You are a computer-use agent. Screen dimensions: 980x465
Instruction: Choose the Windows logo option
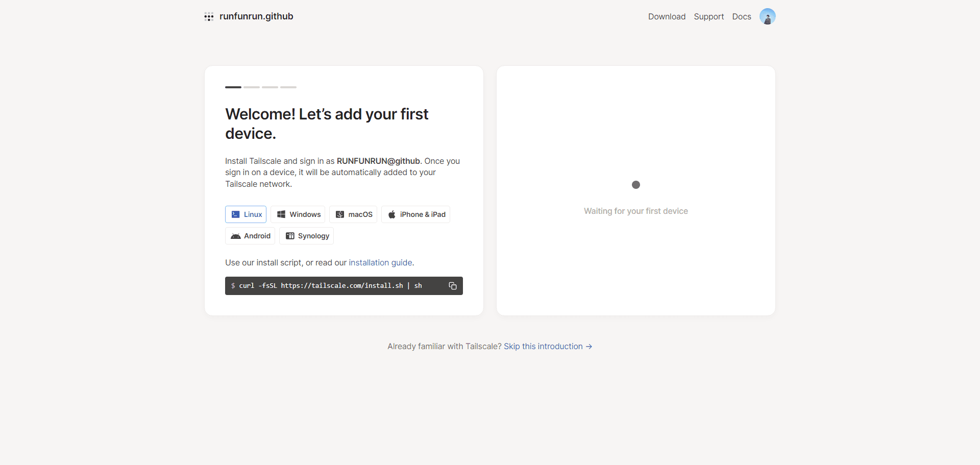281,214
